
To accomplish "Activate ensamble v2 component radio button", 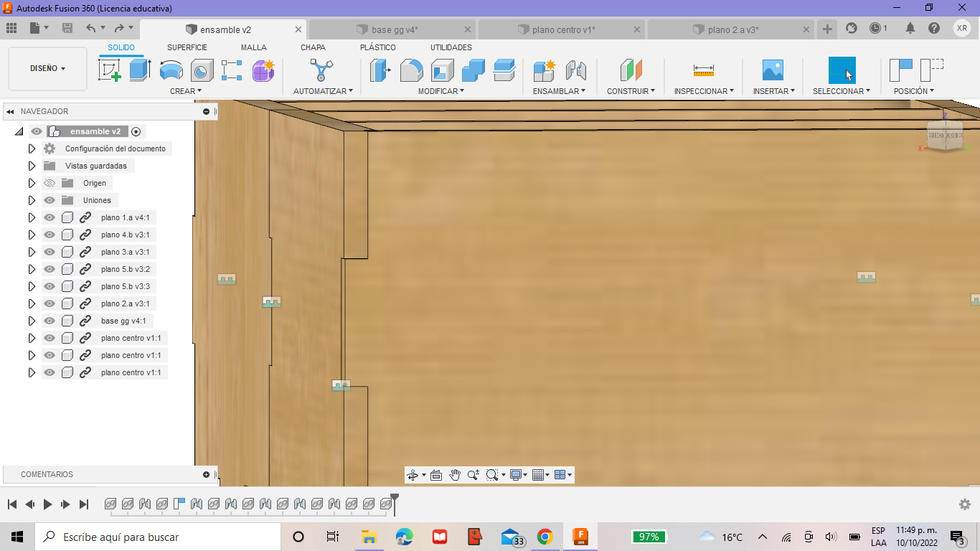I will coord(136,131).
